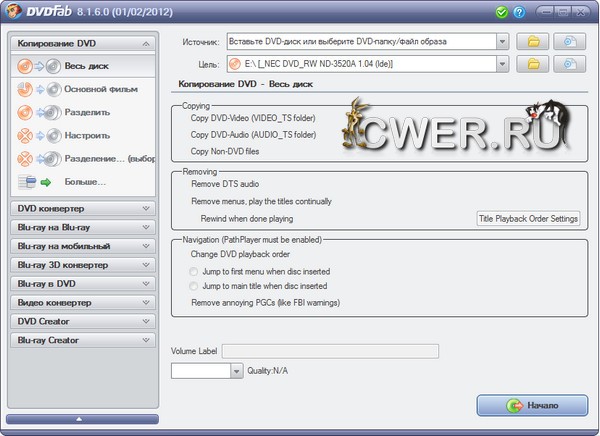The height and width of the screenshot is (436, 600).
Task: Select the Основной фильм mode icon
Action: (x=39, y=89)
